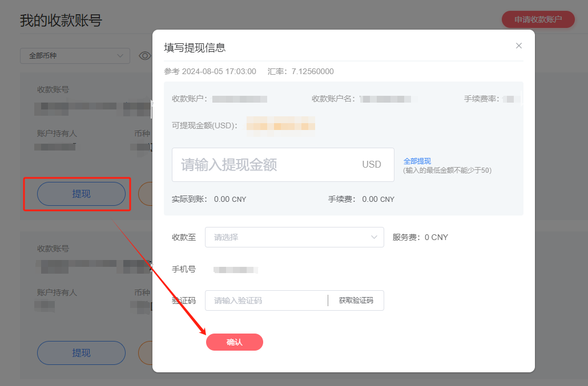588x386 pixels.
Task: Click the divider icon before 获取验证码
Action: click(328, 300)
